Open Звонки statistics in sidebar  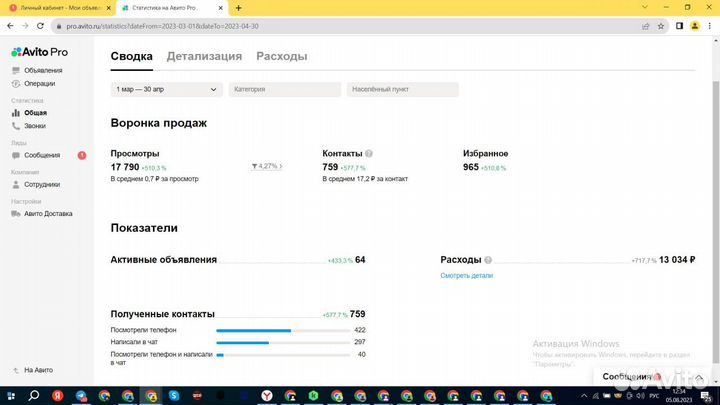point(34,126)
